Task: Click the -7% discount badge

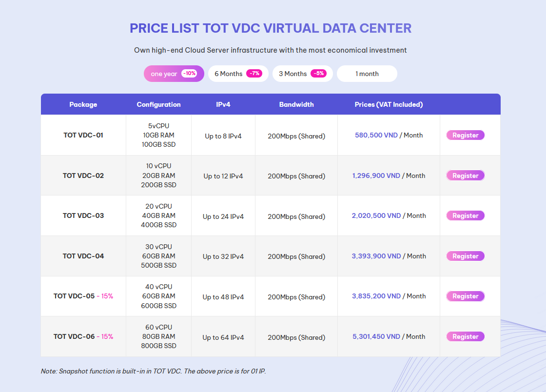Action: click(x=254, y=74)
